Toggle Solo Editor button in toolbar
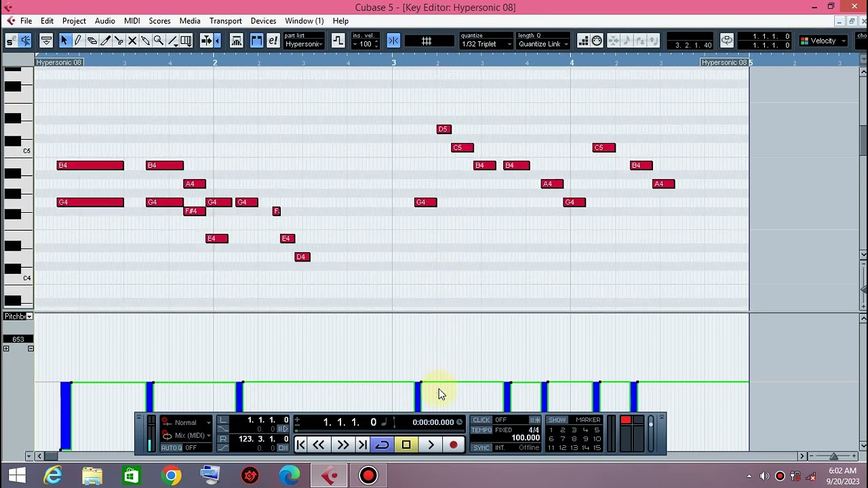 point(10,41)
